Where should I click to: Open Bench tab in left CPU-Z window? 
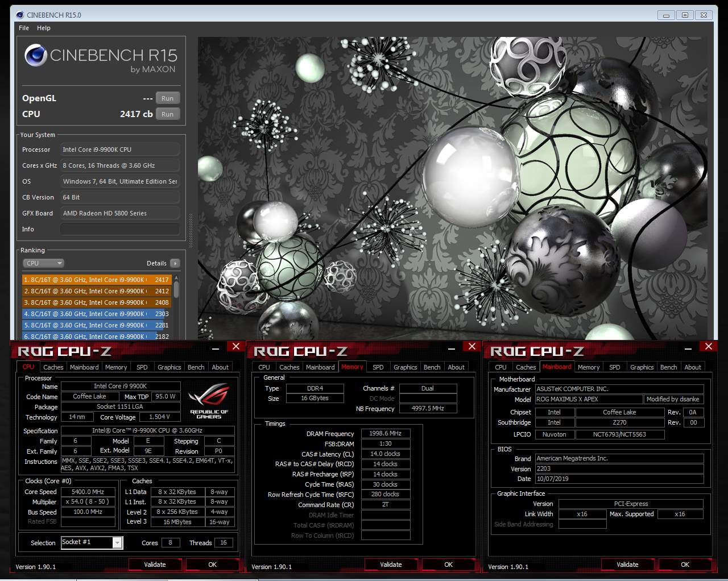click(x=196, y=367)
